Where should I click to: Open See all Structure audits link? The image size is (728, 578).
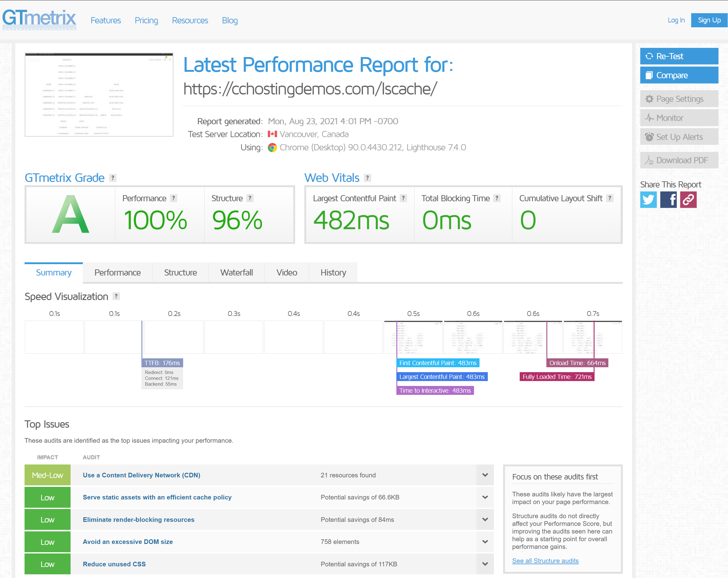pyautogui.click(x=545, y=561)
